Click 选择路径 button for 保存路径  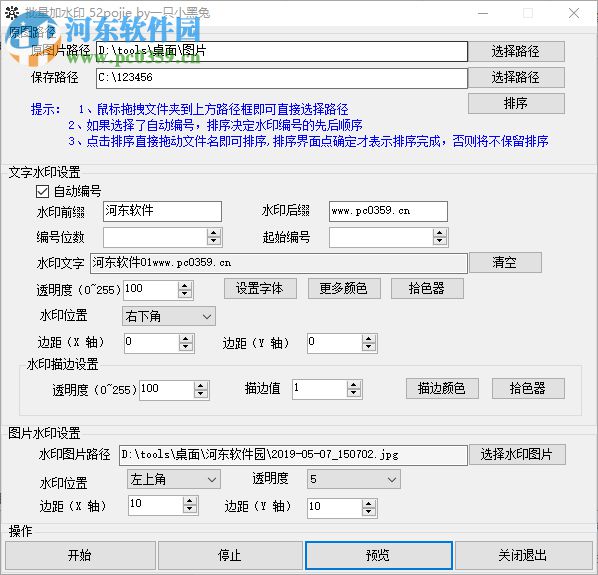(516, 78)
